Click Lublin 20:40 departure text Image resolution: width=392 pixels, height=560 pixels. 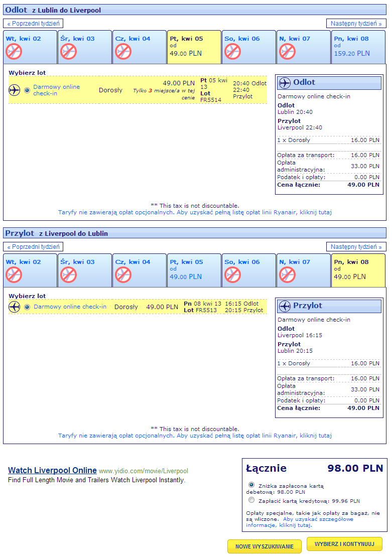click(295, 112)
